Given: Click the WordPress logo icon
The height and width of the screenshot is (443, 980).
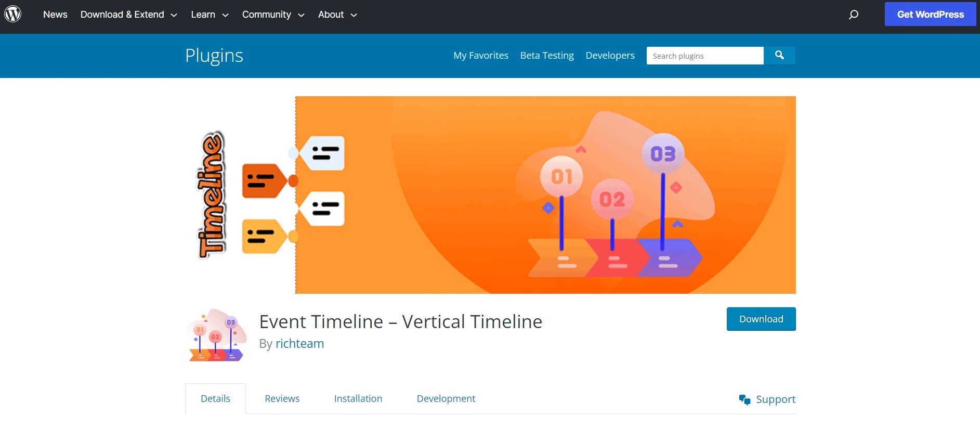Looking at the screenshot, I should (x=13, y=14).
